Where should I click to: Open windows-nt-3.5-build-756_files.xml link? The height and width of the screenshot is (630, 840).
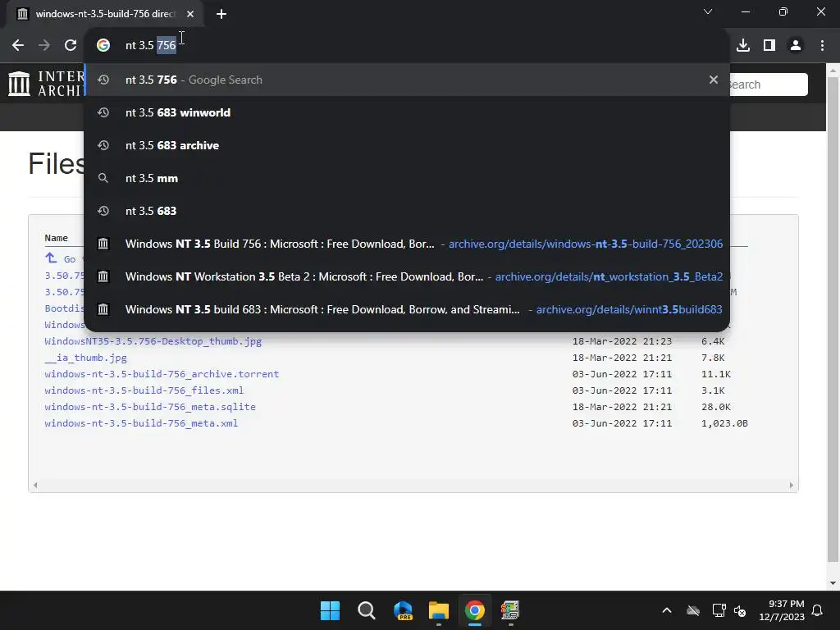click(x=144, y=390)
